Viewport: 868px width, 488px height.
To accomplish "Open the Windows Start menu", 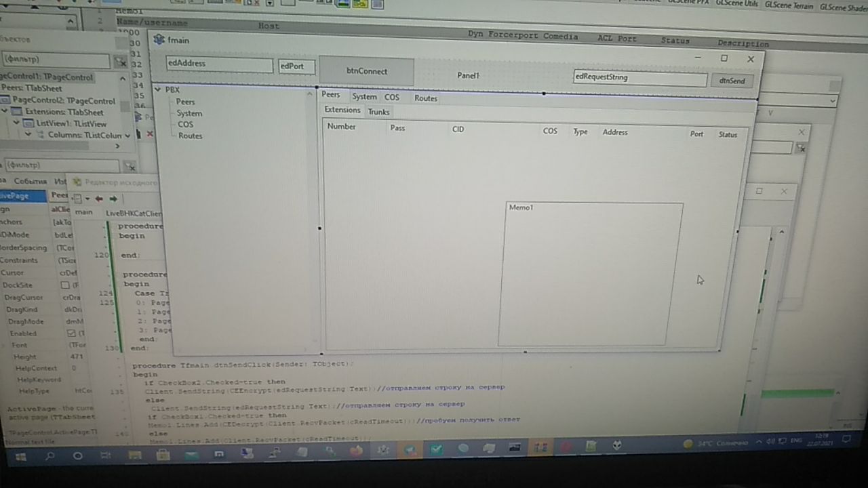I will tap(21, 457).
